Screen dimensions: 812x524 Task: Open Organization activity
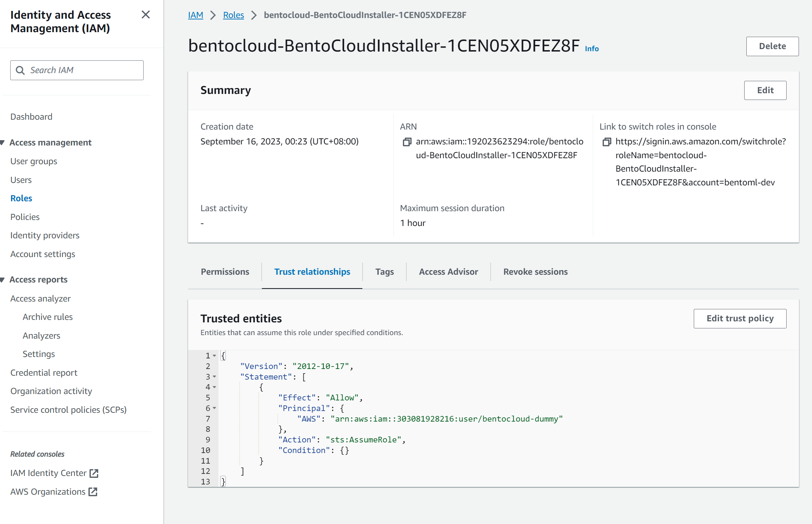click(x=51, y=391)
